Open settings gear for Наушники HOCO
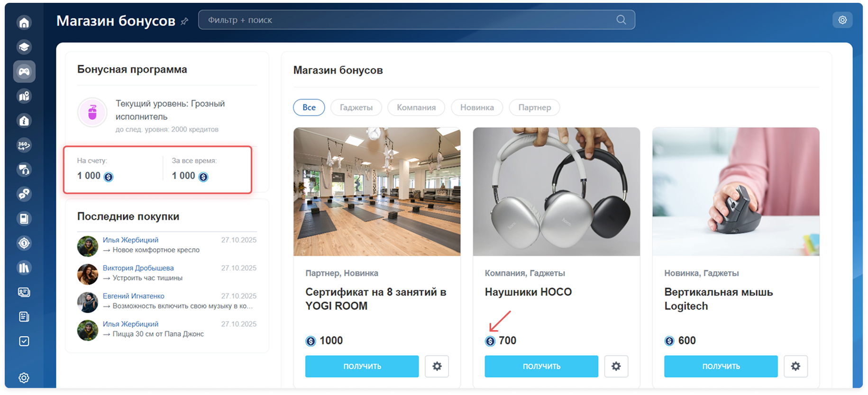The width and height of the screenshot is (868, 395). point(616,366)
